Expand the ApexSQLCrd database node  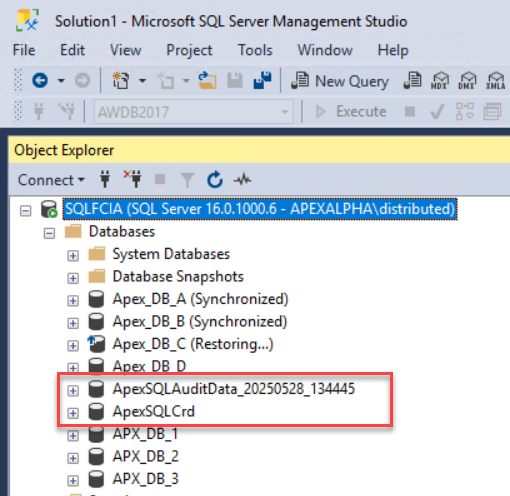73,413
